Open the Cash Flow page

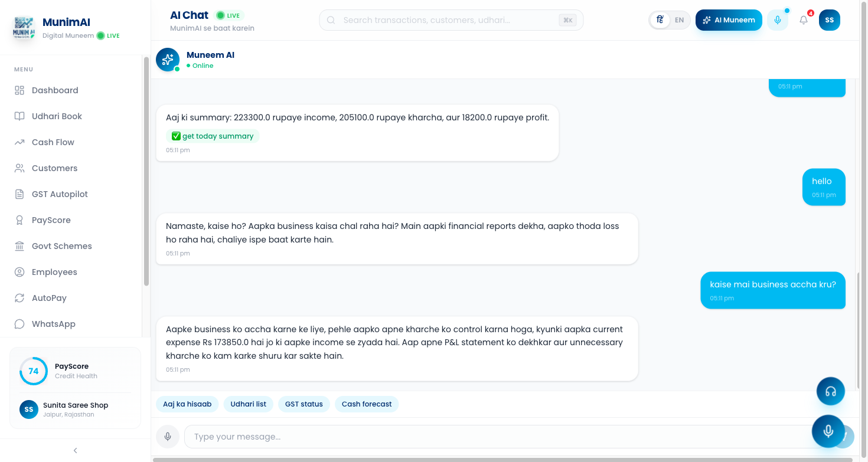point(53,142)
